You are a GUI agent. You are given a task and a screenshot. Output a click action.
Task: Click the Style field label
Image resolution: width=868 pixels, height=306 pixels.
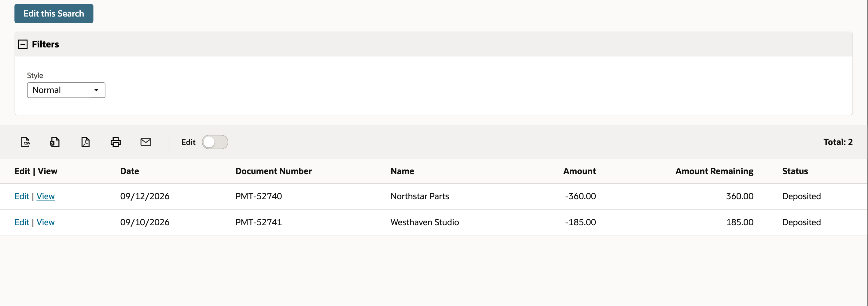coord(35,75)
